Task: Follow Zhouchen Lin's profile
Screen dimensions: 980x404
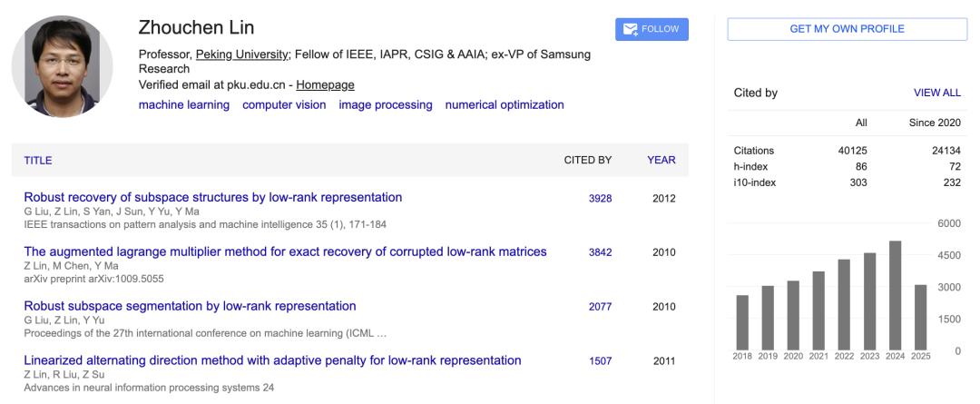Action: coord(652,29)
